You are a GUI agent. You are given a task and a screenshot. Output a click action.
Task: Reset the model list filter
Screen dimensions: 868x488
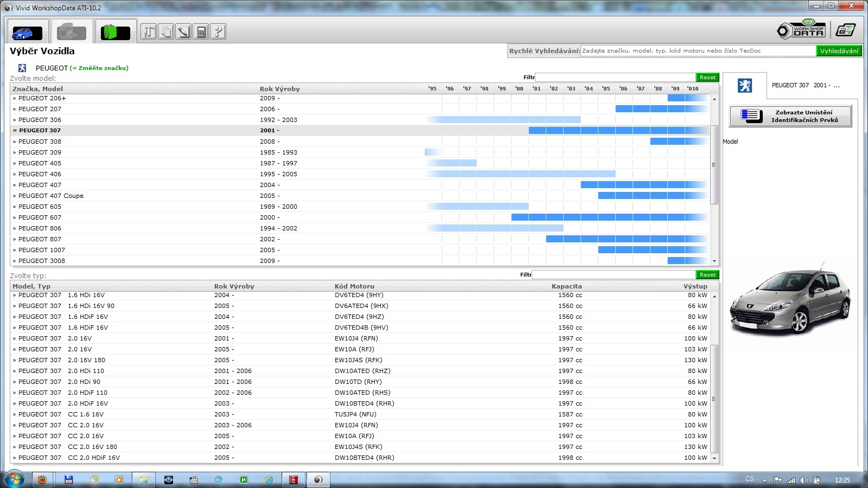[x=707, y=78]
